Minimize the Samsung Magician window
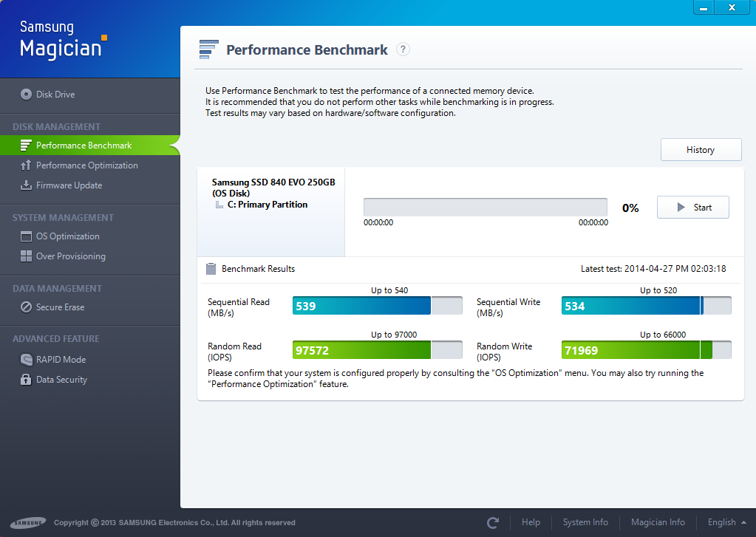This screenshot has width=756, height=537. click(x=704, y=7)
